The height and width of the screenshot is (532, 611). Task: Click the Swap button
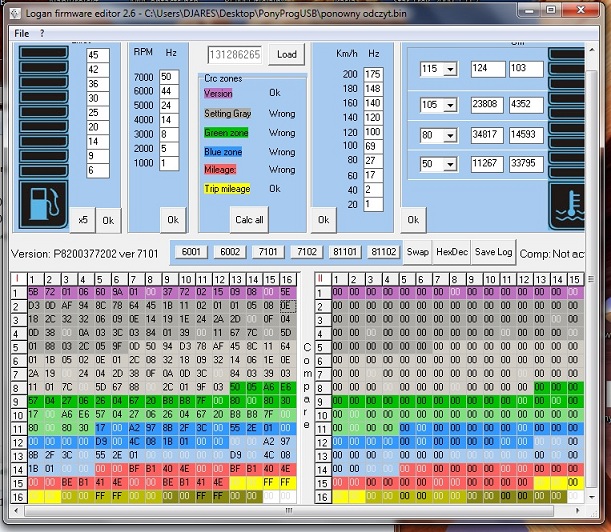coord(417,252)
